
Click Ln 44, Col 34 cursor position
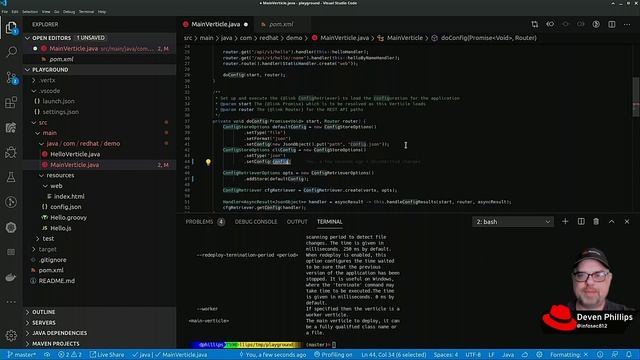point(393,355)
